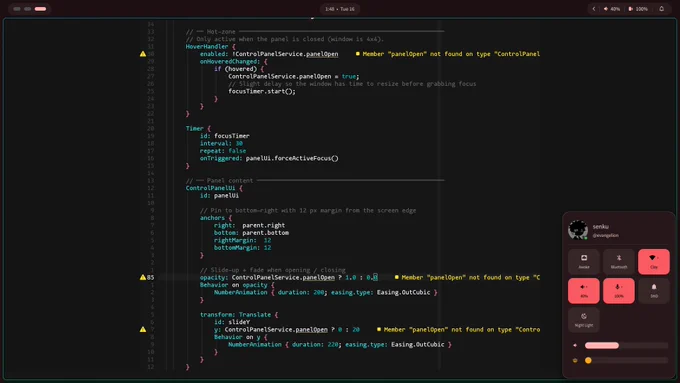Click the senku username text
Viewport: 680px width, 383px height.
pyautogui.click(x=601, y=226)
